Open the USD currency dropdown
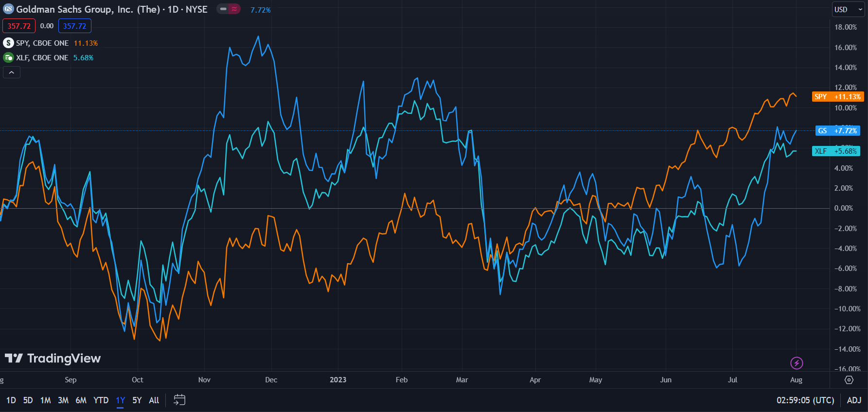 click(x=848, y=9)
